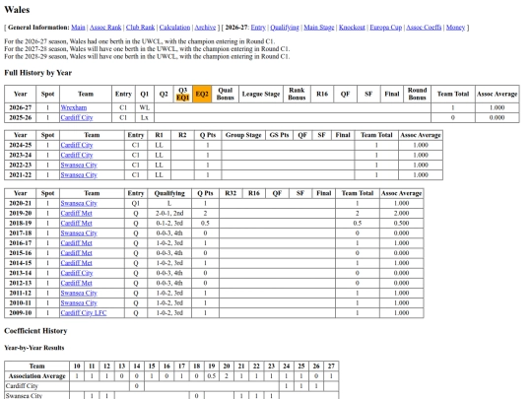Go to the Calculation page link
The width and height of the screenshot is (532, 399).
click(174, 28)
